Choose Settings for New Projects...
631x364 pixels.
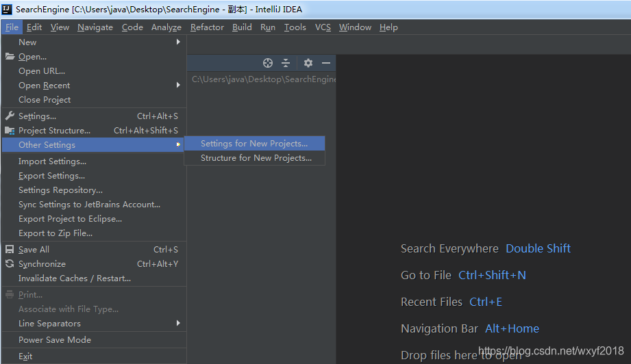pos(254,144)
